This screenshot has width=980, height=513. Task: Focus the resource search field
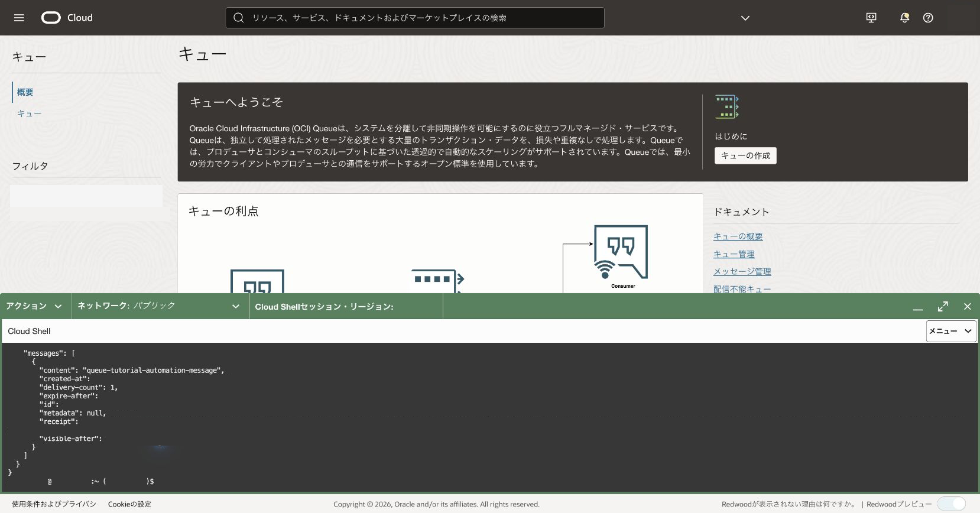click(415, 18)
